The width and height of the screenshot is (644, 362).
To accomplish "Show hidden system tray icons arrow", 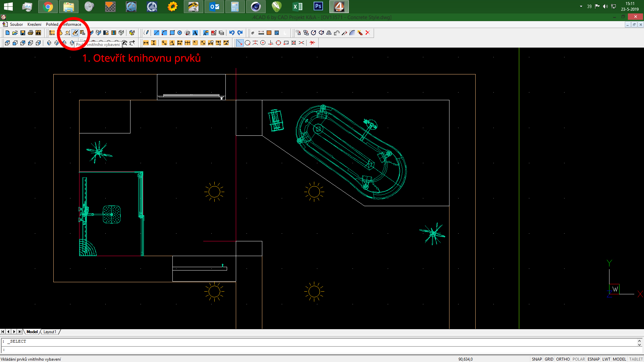I will click(581, 6).
